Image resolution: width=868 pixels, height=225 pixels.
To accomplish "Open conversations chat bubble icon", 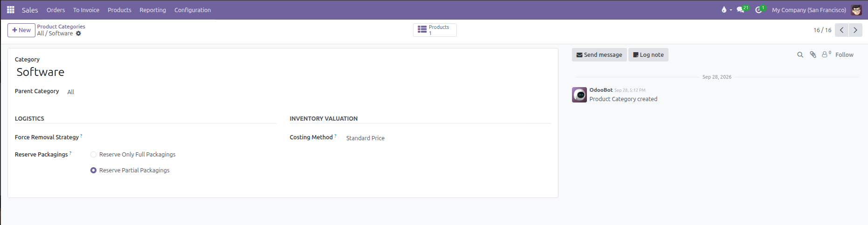I will pyautogui.click(x=742, y=10).
